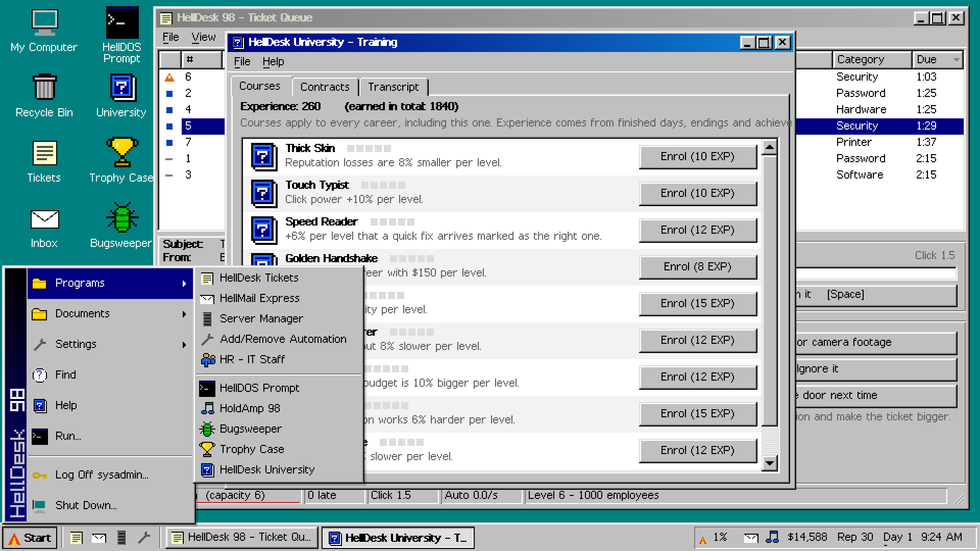The height and width of the screenshot is (551, 980).
Task: Click the server quick-launch icon in taskbar
Action: 121,538
